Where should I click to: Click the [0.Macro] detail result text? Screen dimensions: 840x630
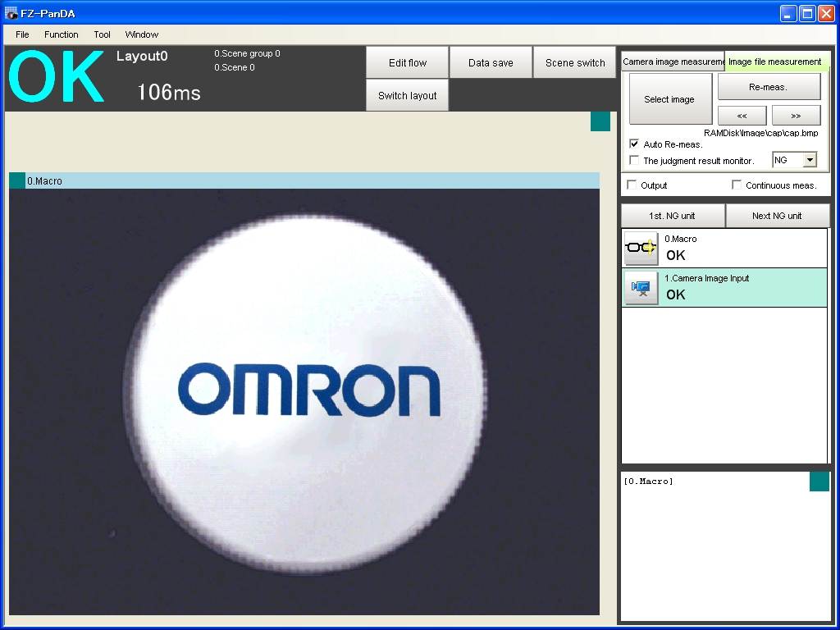click(649, 481)
